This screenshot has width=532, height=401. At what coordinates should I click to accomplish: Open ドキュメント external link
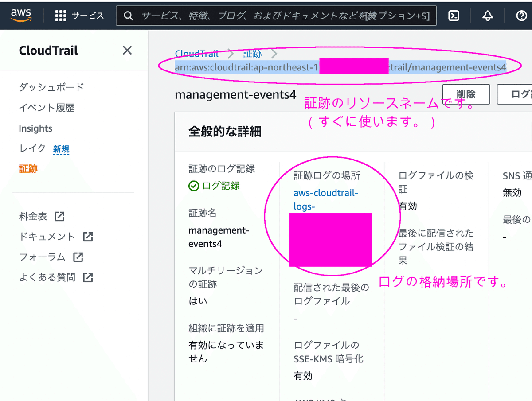point(47,237)
